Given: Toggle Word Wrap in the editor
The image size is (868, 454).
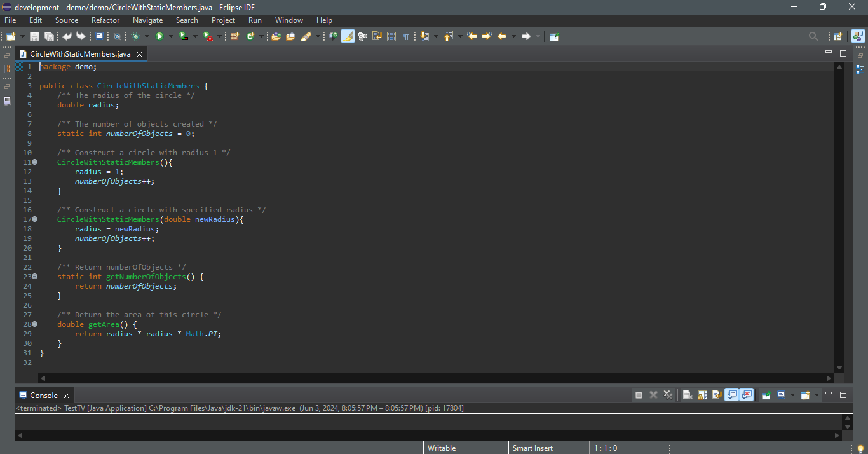Looking at the screenshot, I should click(x=377, y=36).
